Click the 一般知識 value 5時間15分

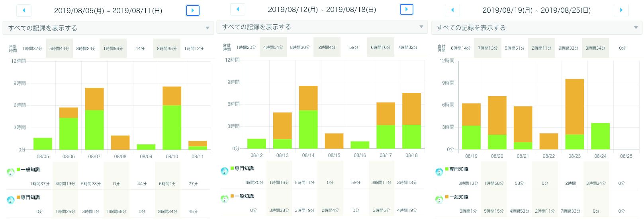click(x=494, y=211)
